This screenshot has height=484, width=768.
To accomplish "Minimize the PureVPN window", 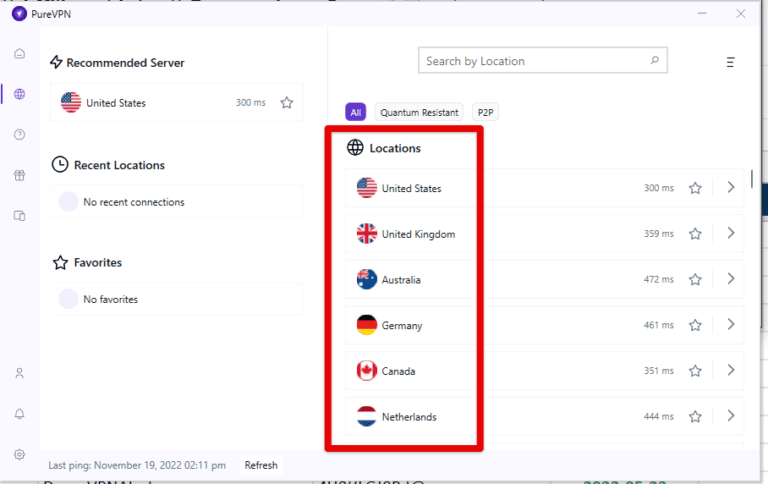I will pyautogui.click(x=702, y=13).
